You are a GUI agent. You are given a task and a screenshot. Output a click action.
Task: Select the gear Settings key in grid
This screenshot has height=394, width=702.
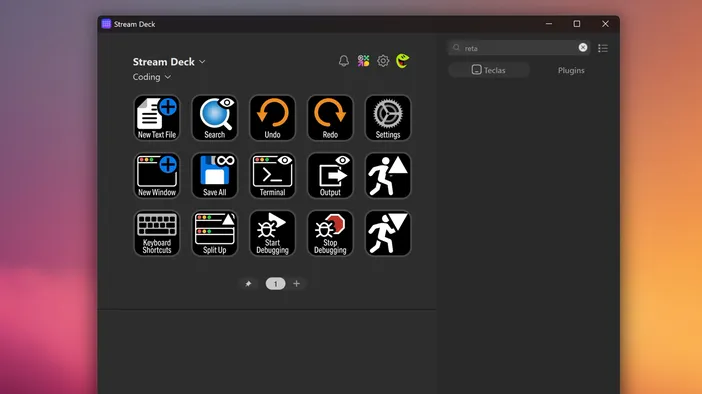coord(388,118)
